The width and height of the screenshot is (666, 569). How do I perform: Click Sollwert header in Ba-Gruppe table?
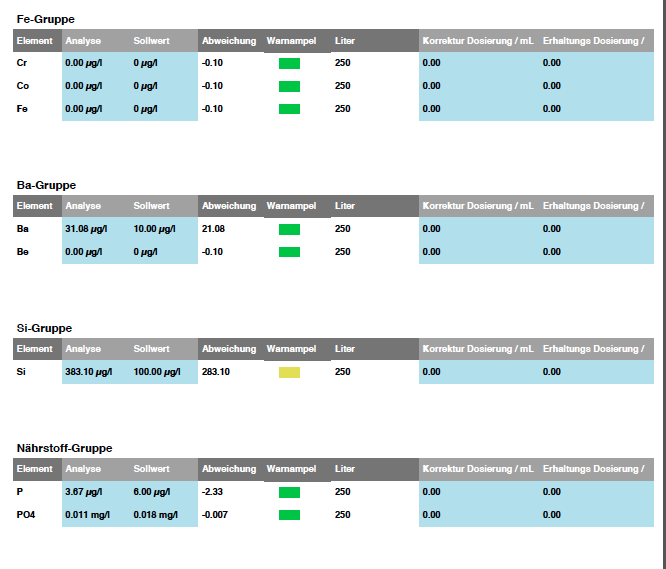tap(152, 206)
